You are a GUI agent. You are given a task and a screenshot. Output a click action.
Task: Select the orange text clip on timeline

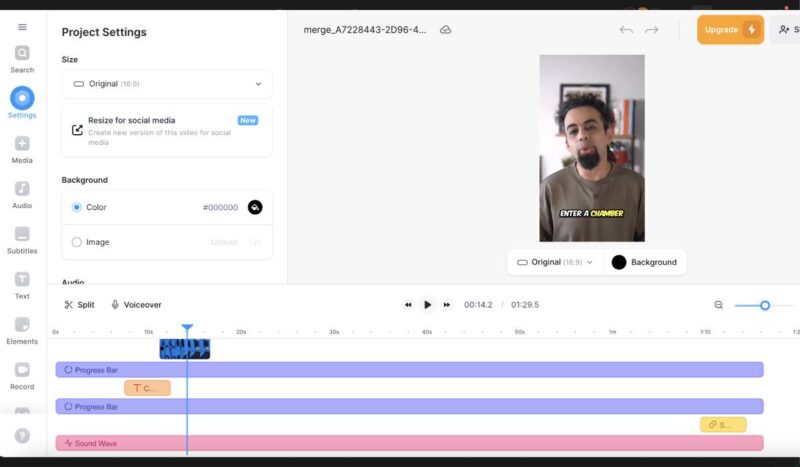tap(147, 388)
